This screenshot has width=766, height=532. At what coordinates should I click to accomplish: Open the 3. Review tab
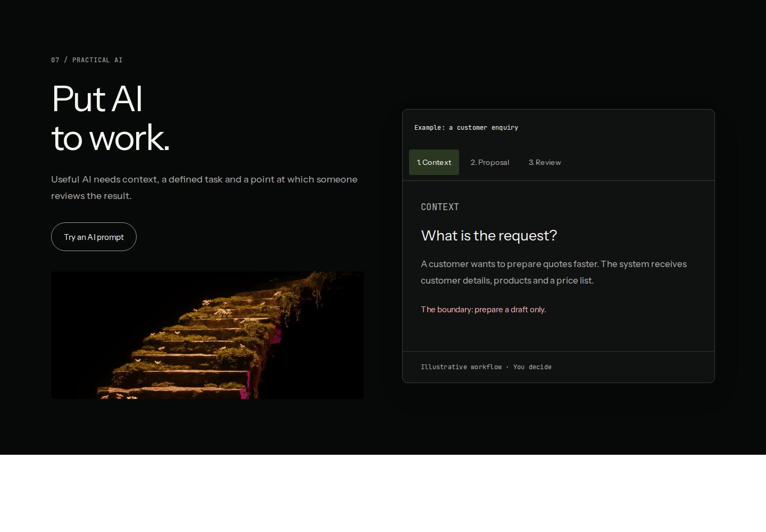545,162
